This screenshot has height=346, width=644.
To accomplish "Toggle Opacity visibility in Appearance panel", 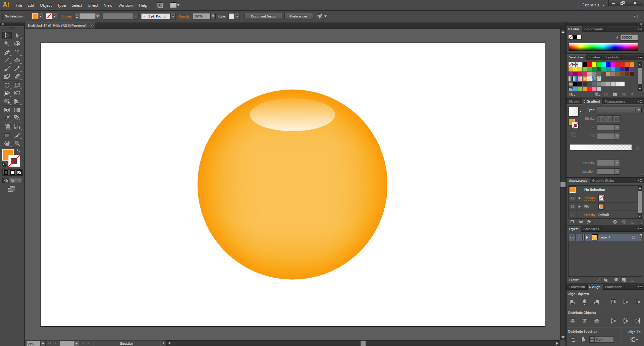I will point(573,215).
